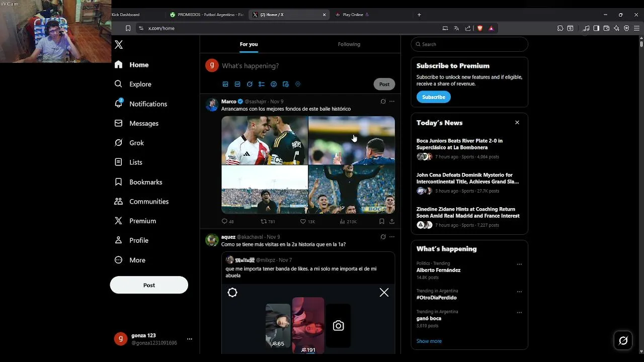
Task: Like Marco's post
Action: [x=307, y=221]
